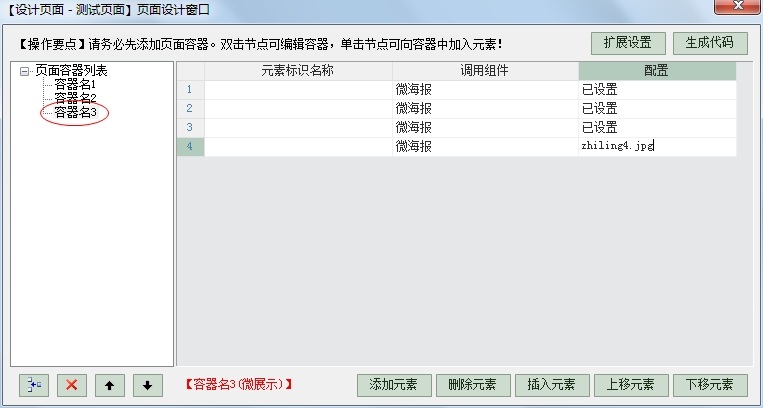Click row 2 微海报 component cell
Screen dimensions: 763x408
485,109
